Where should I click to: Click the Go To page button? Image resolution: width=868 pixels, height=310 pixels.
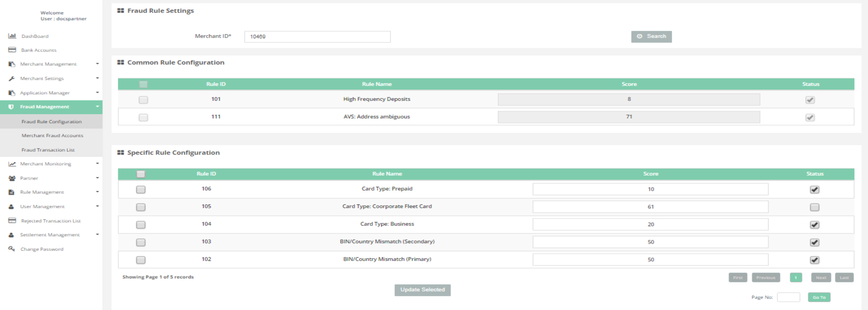click(819, 297)
